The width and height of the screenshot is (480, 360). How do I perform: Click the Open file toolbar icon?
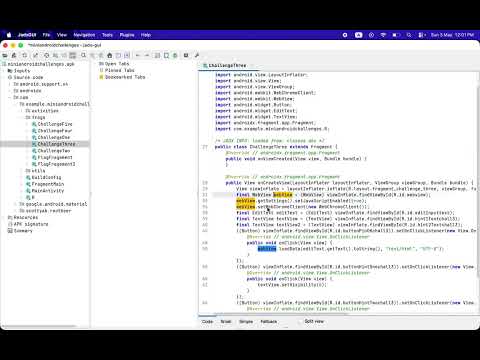coord(5,55)
